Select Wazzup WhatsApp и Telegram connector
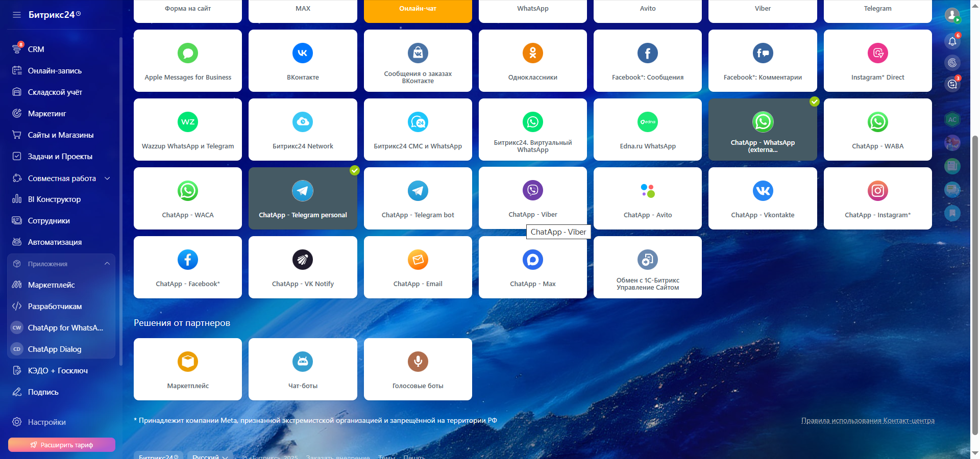 [187, 130]
